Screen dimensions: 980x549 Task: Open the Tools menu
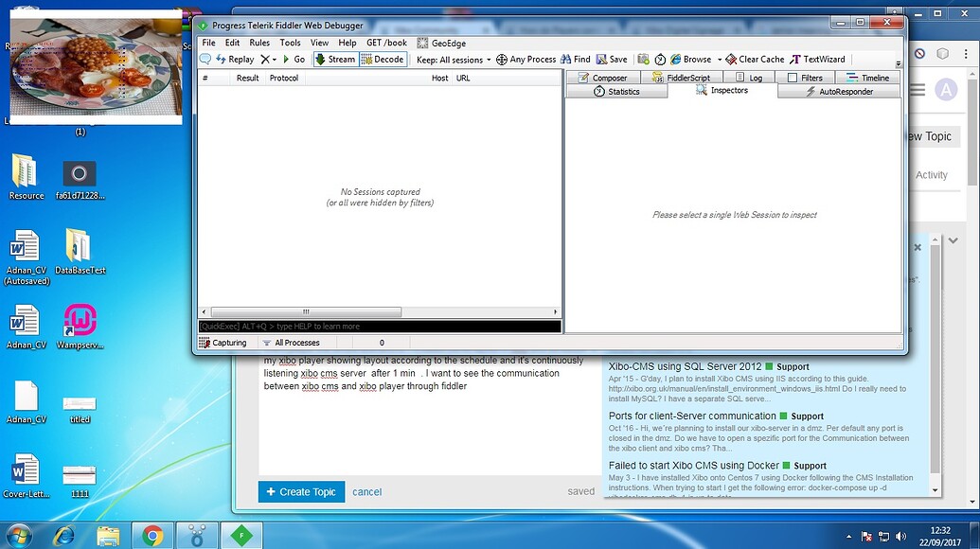tap(290, 44)
